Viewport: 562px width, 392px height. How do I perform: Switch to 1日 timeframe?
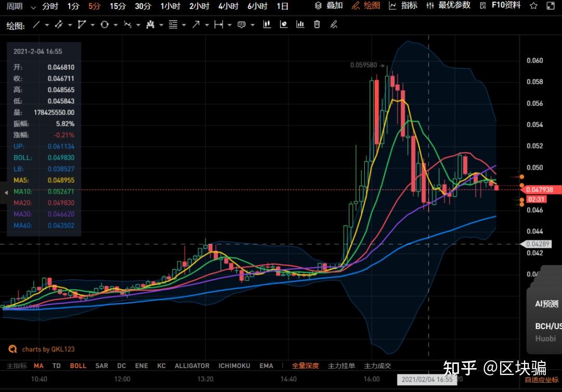coord(283,6)
